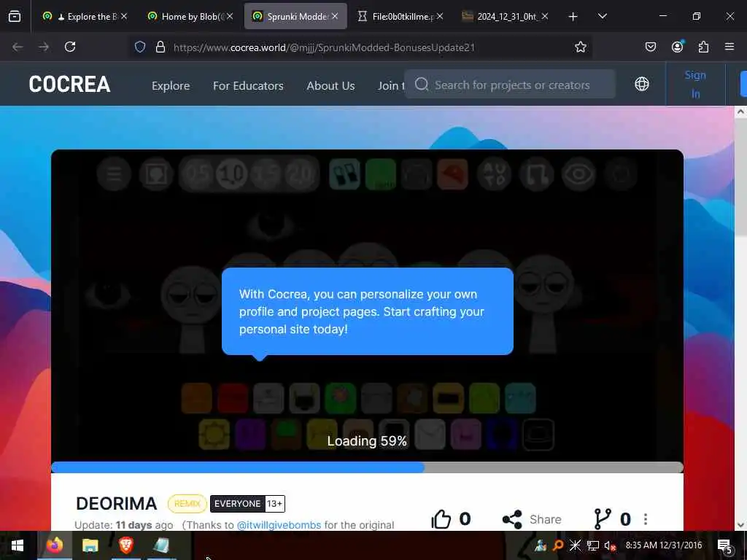
Task: Click the first orange character icon
Action: coord(196,398)
